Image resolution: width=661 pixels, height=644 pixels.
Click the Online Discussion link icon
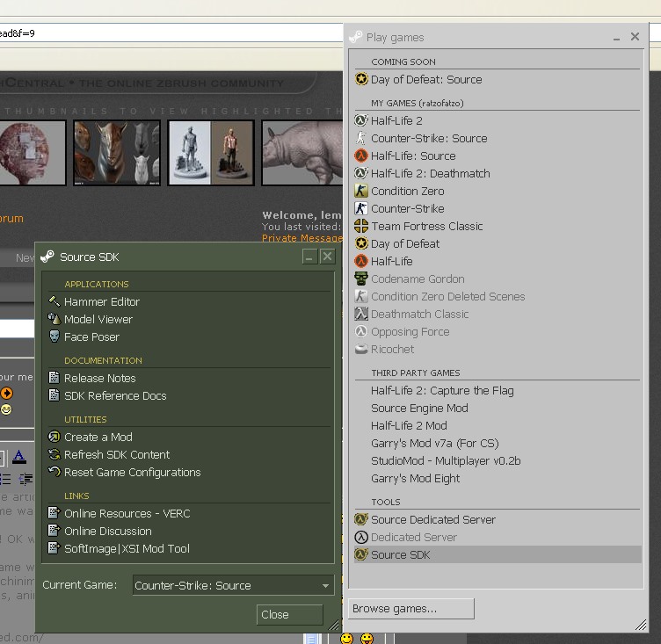point(54,531)
